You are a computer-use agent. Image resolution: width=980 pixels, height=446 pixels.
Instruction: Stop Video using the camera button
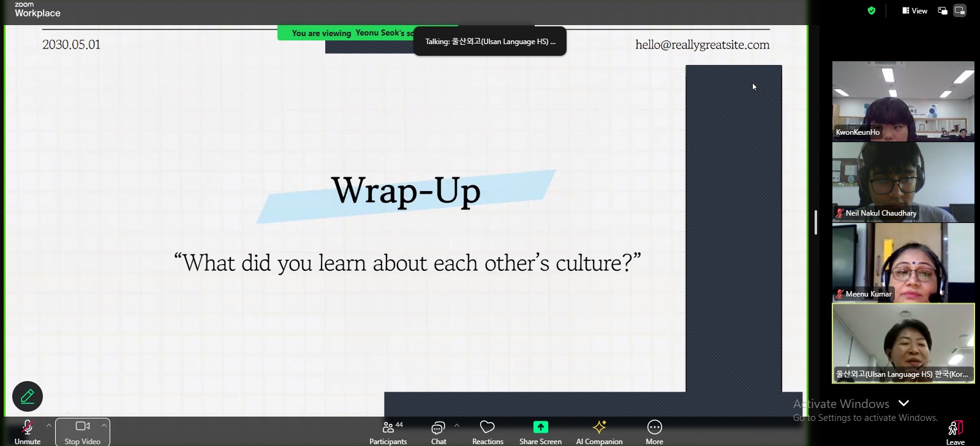click(x=82, y=431)
